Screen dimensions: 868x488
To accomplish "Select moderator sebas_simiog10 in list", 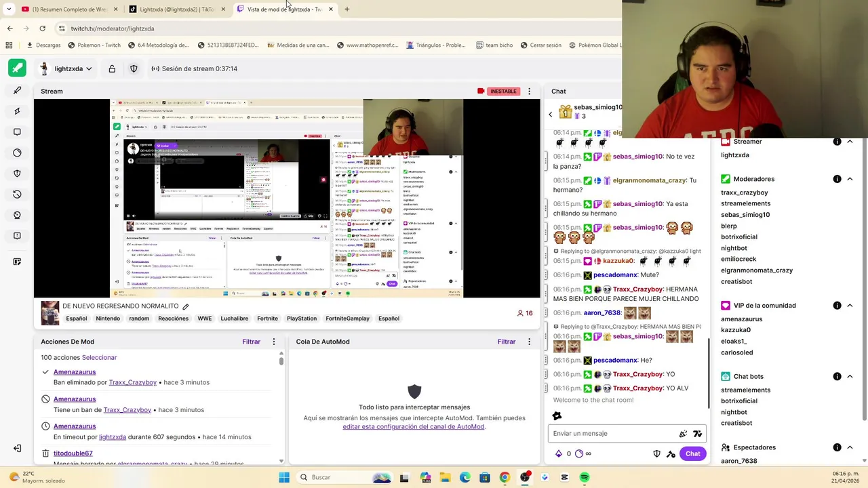I will tap(745, 215).
